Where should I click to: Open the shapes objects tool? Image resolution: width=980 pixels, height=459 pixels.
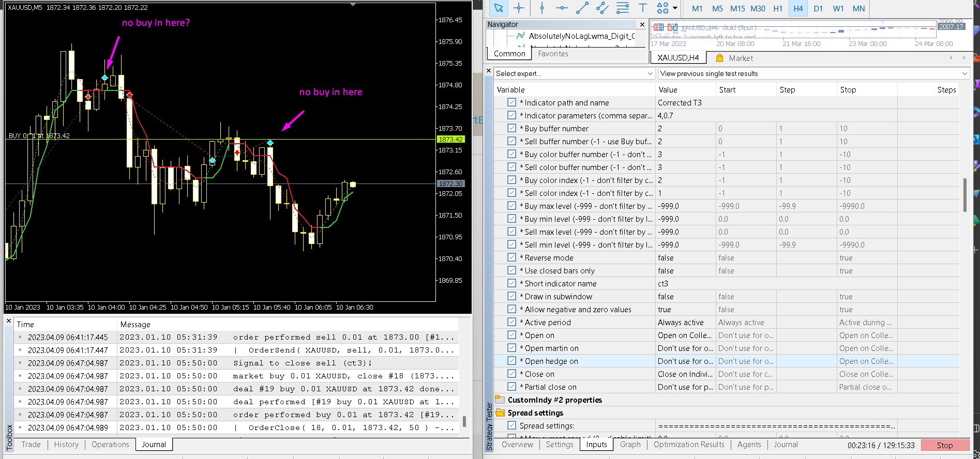(x=662, y=8)
